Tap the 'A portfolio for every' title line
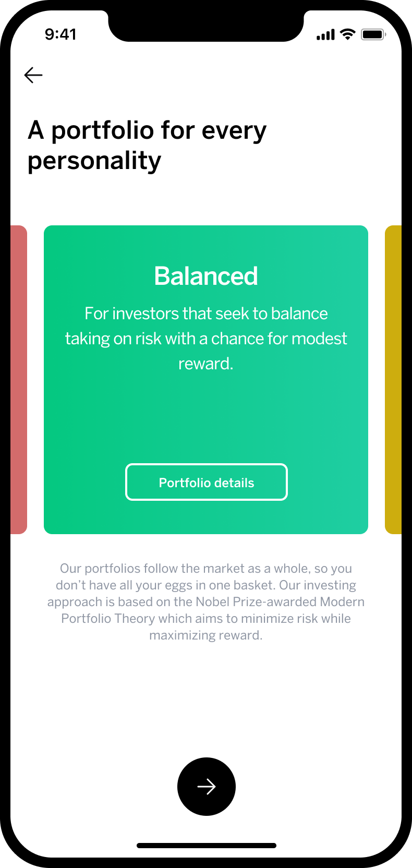The image size is (412, 868). 147,130
